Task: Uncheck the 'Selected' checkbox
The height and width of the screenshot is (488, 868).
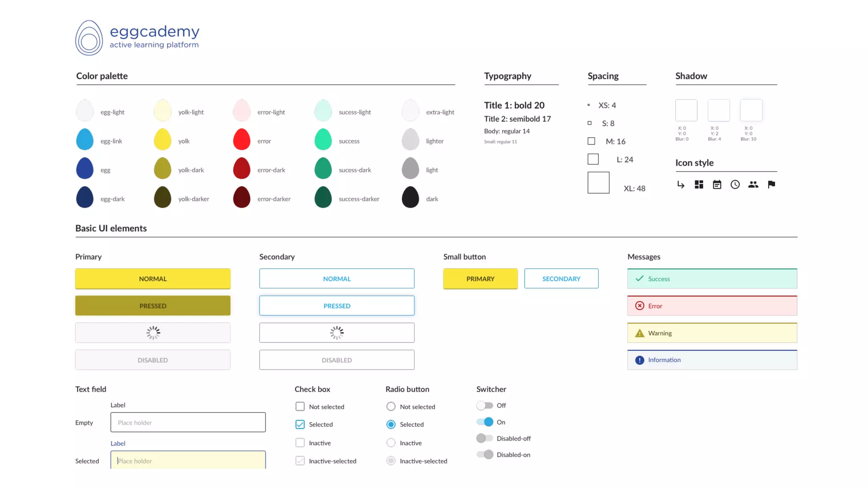Action: tap(300, 424)
